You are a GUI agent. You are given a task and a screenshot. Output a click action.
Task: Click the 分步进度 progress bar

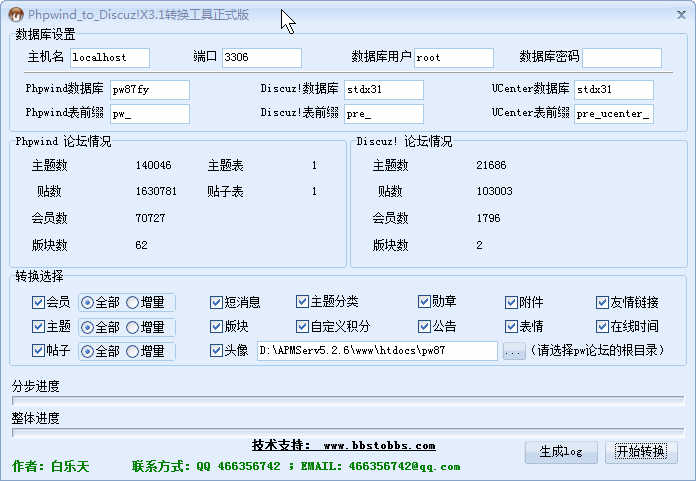pos(348,401)
